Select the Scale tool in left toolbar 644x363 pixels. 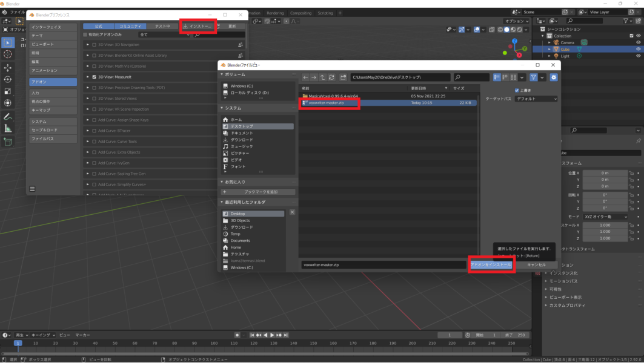pyautogui.click(x=8, y=91)
